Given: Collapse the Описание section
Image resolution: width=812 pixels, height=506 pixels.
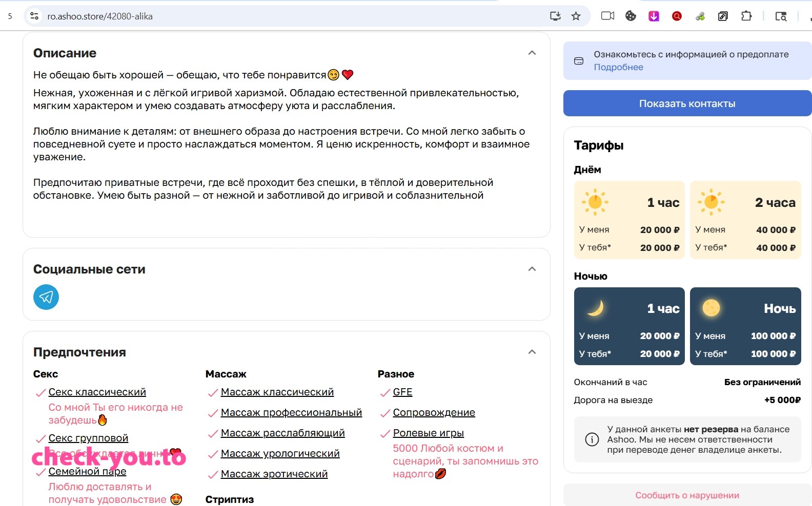Looking at the screenshot, I should [x=532, y=53].
